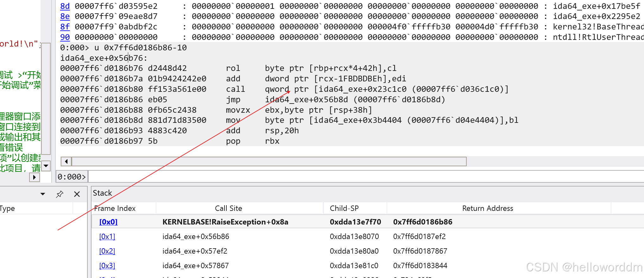
Task: Click Child-SP value 0xdda13e80a0
Action: (354, 251)
